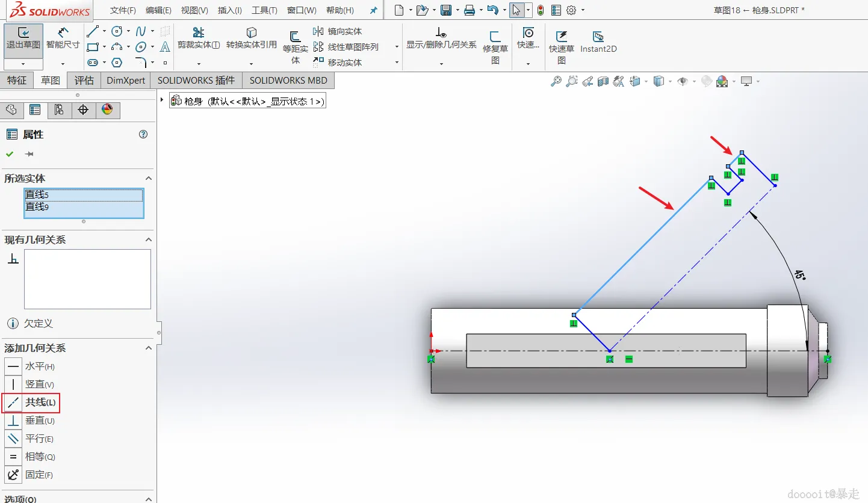Select the Arc sketch tool
Image resolution: width=868 pixels, height=503 pixels.
click(x=117, y=47)
